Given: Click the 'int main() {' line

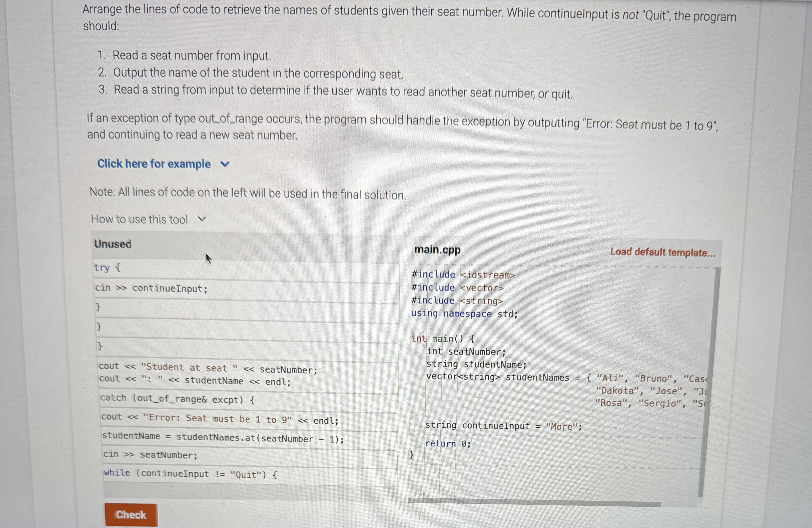Looking at the screenshot, I should [443, 339].
